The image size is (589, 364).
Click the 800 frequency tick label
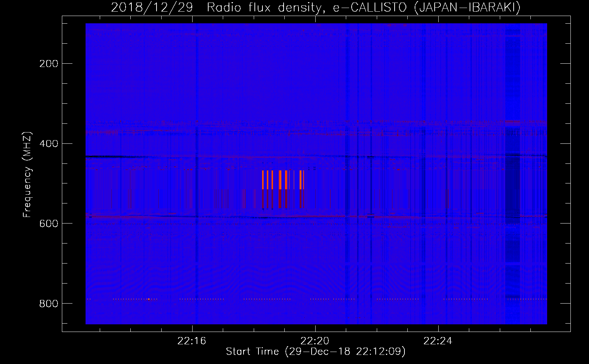coord(49,304)
